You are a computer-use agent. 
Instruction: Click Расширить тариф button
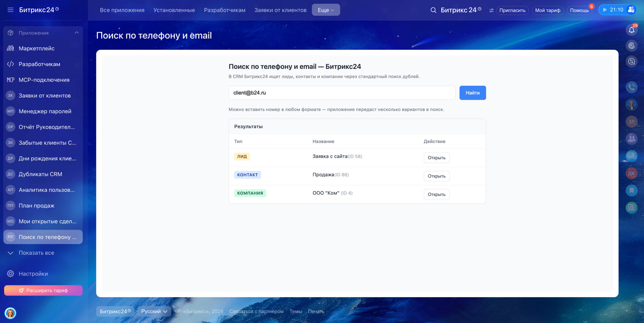43,290
